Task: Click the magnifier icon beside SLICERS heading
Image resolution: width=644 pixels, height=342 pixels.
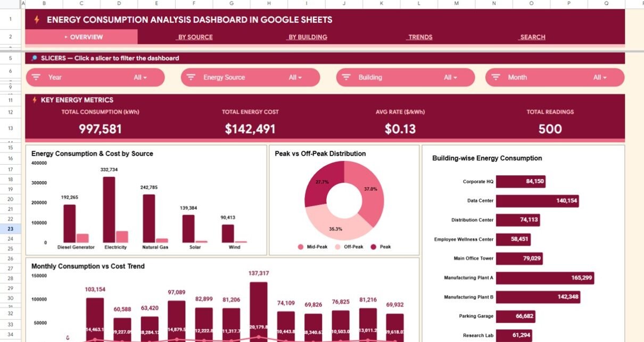Action: pyautogui.click(x=34, y=58)
